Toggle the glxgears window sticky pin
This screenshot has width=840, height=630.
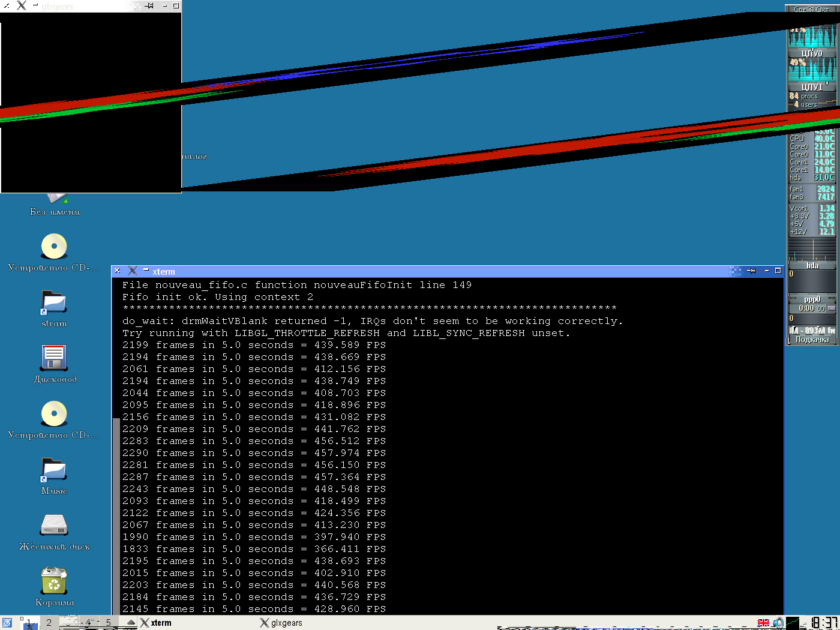click(149, 6)
